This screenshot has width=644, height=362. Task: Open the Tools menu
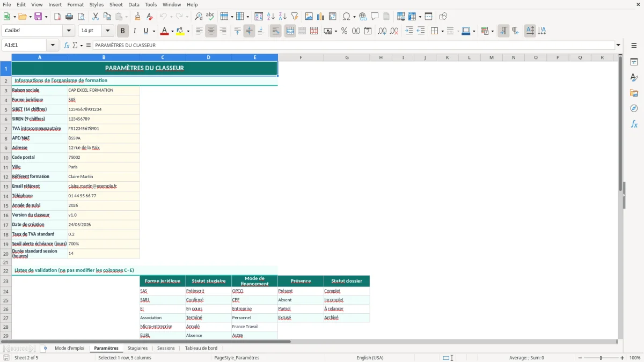[151, 4]
